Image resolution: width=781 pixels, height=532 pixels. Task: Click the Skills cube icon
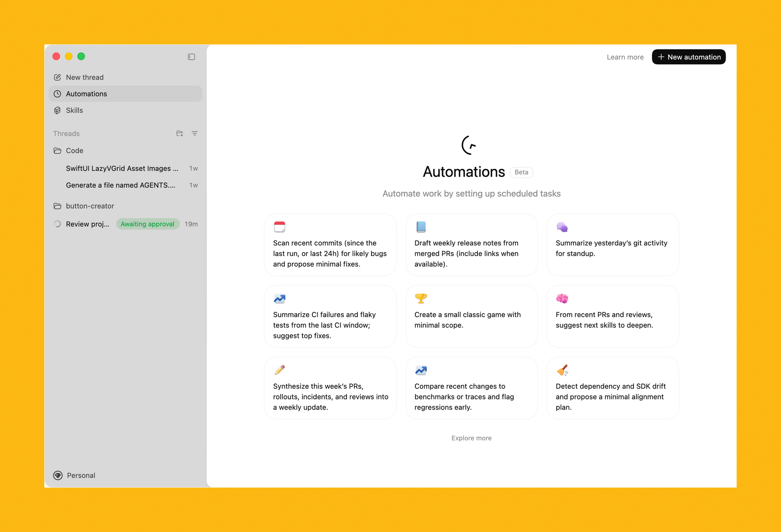[57, 110]
